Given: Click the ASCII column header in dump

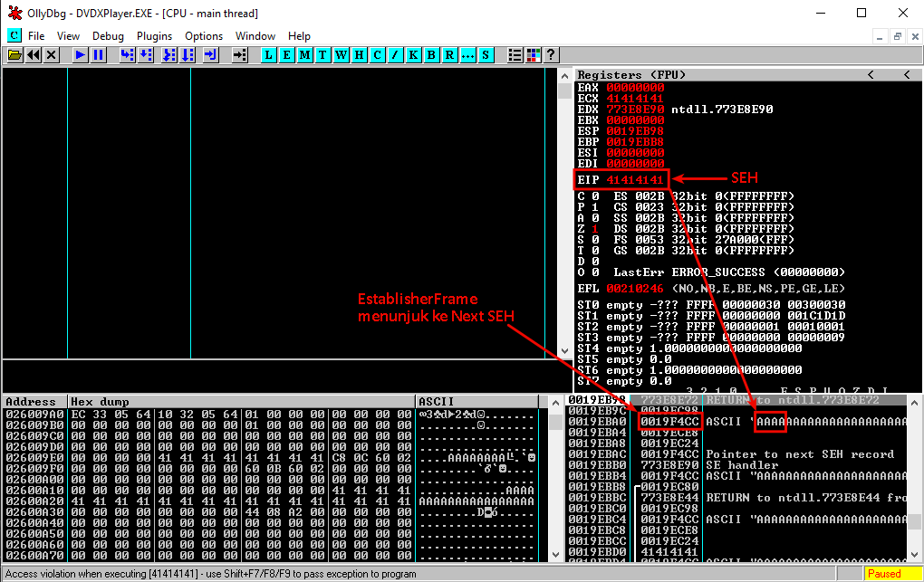Looking at the screenshot, I should point(476,402).
